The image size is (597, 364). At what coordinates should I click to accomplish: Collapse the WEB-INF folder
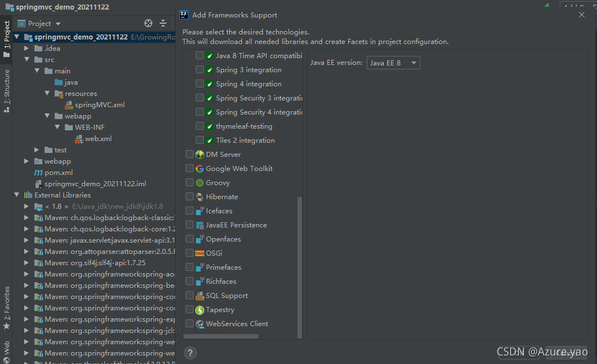click(57, 127)
